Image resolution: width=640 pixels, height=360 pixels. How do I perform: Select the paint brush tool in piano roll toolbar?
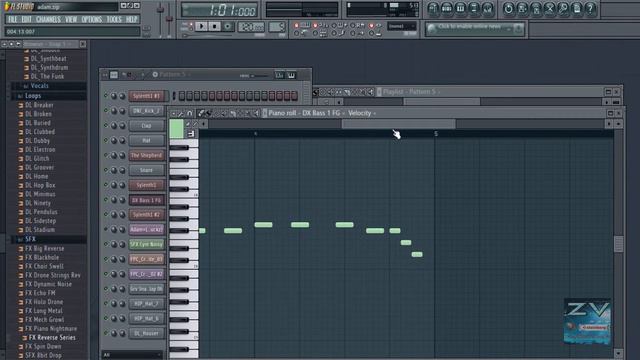[x=208, y=113]
